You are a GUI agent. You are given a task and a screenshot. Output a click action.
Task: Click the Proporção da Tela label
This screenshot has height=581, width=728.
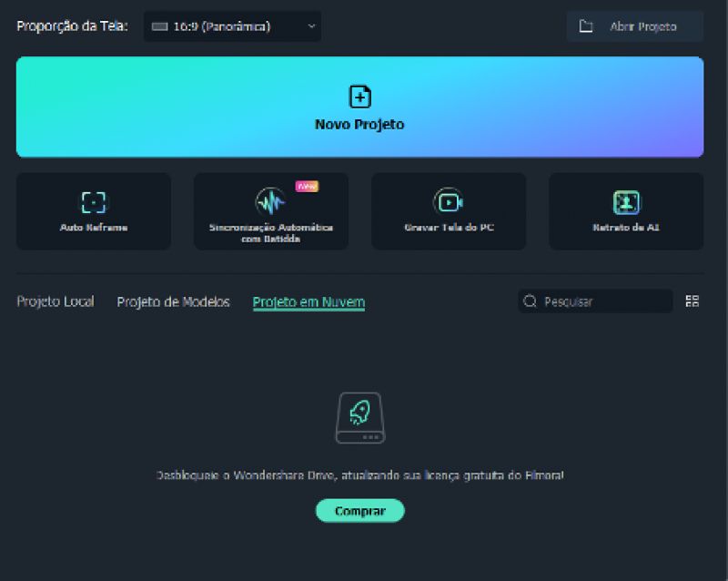[72, 26]
